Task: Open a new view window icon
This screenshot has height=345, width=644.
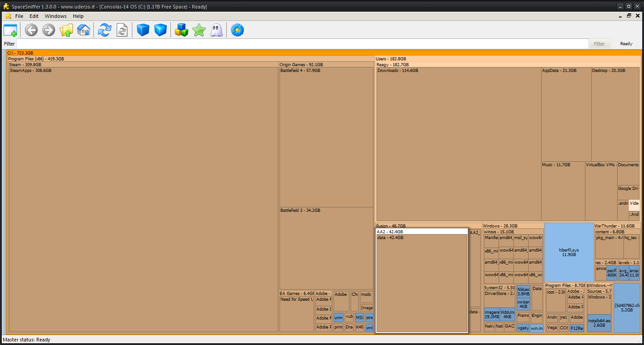Action: (10, 30)
